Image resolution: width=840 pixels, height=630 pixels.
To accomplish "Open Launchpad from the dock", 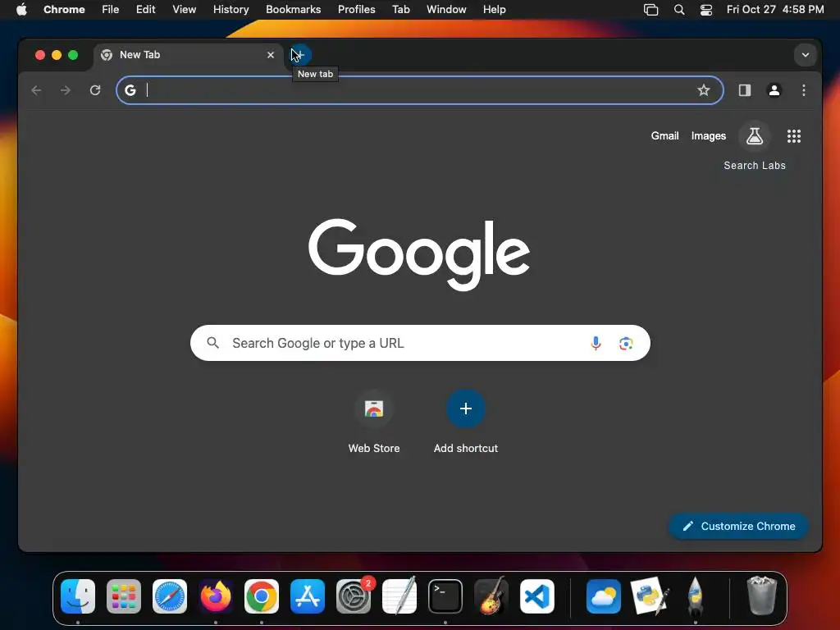I will (x=124, y=596).
